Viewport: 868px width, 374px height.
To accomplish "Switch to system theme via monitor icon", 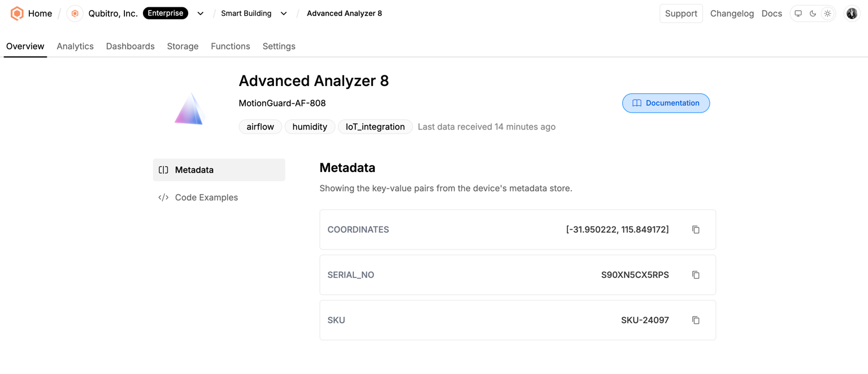I will [x=798, y=14].
